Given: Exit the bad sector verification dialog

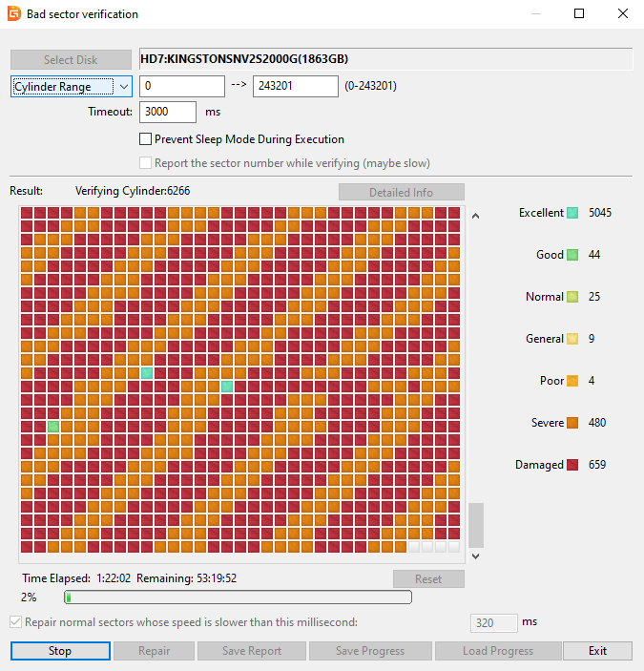Looking at the screenshot, I should coord(598,651).
